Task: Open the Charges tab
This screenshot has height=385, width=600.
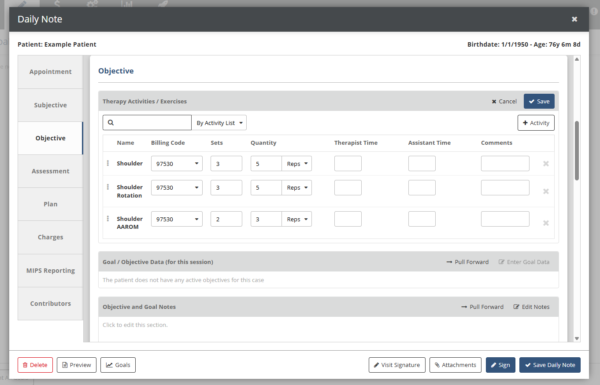Action: [50, 237]
